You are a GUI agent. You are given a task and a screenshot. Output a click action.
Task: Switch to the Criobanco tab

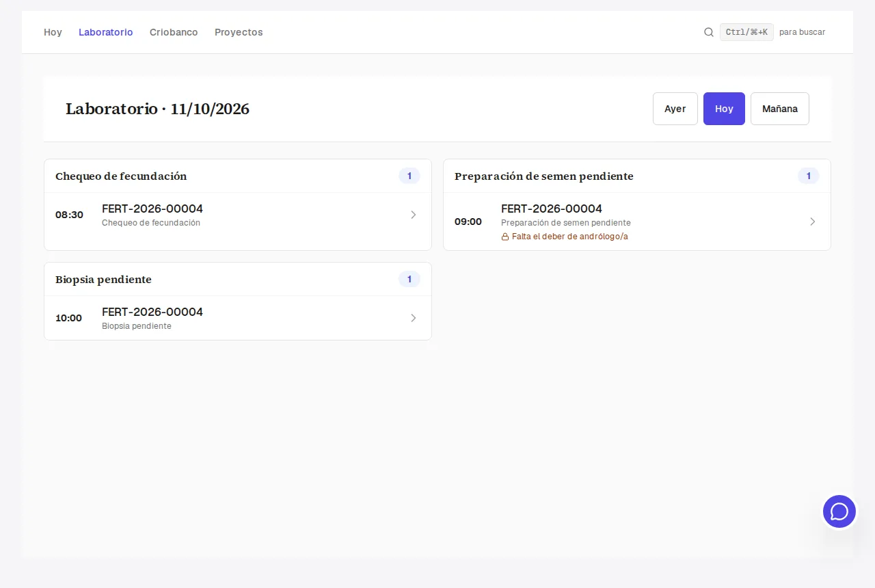pyautogui.click(x=174, y=32)
